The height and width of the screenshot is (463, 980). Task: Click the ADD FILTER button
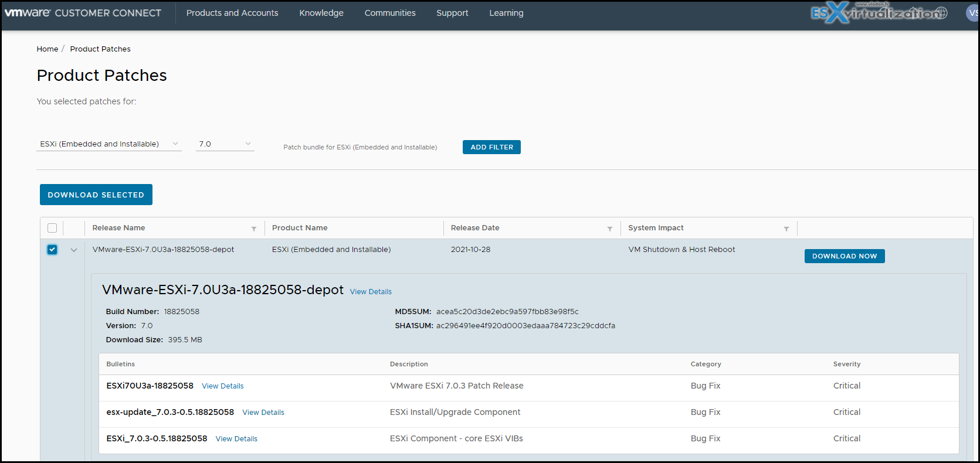pyautogui.click(x=491, y=147)
